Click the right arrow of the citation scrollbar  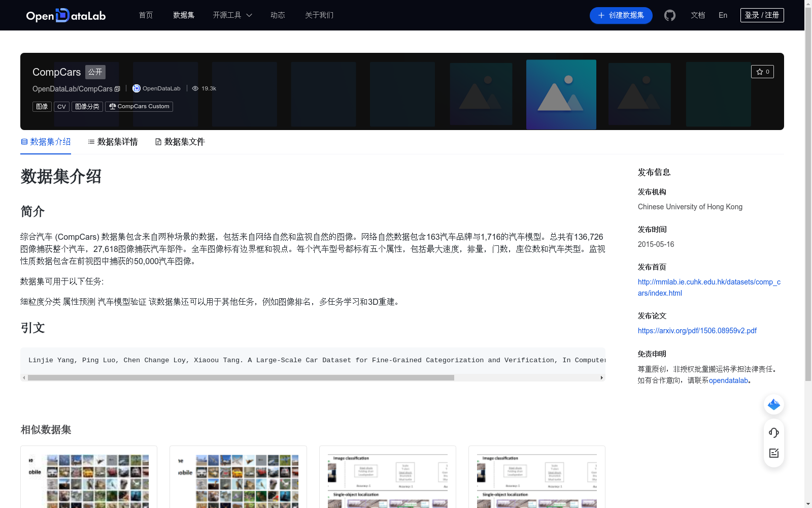point(601,377)
